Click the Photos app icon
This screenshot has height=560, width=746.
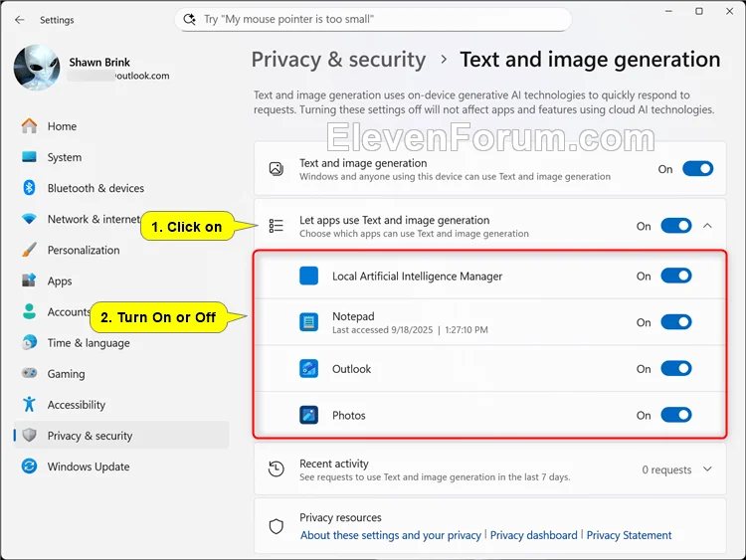308,416
